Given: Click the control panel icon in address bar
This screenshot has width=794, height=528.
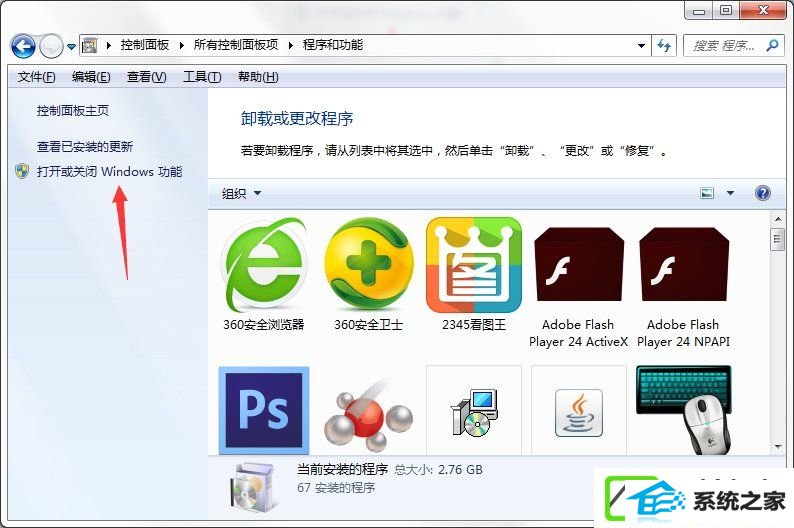Looking at the screenshot, I should (x=90, y=46).
